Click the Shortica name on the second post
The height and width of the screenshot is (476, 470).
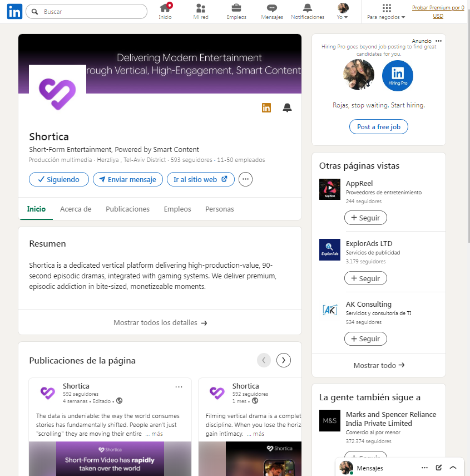tap(246, 386)
